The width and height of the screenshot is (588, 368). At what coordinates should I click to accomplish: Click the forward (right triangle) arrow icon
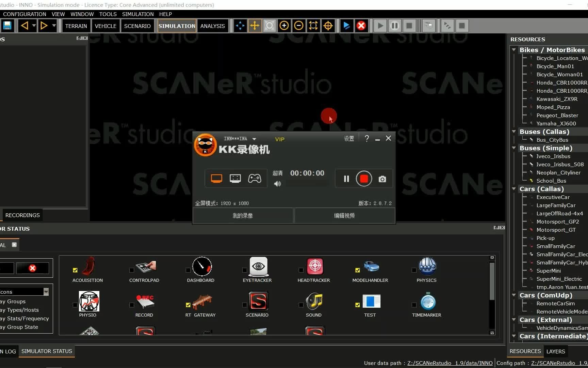[x=44, y=26]
